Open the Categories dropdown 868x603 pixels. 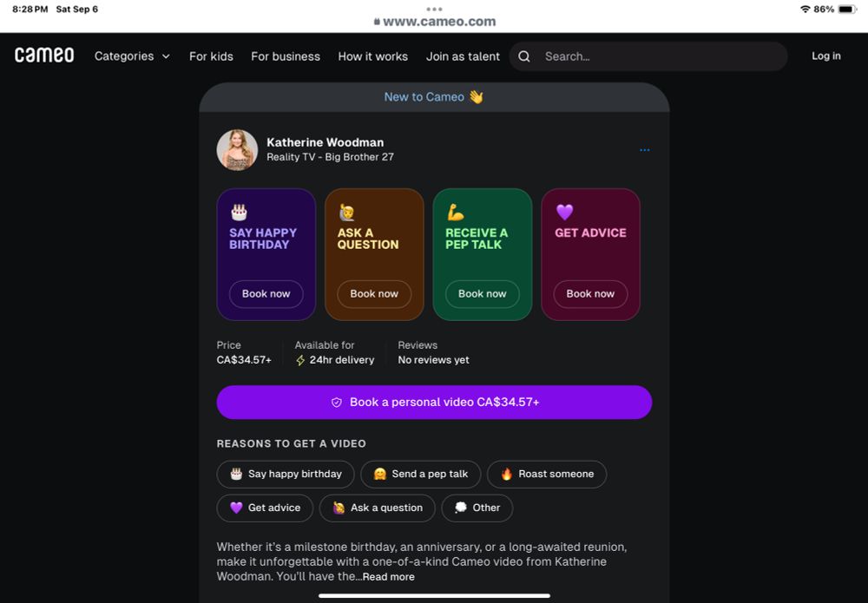pos(132,56)
